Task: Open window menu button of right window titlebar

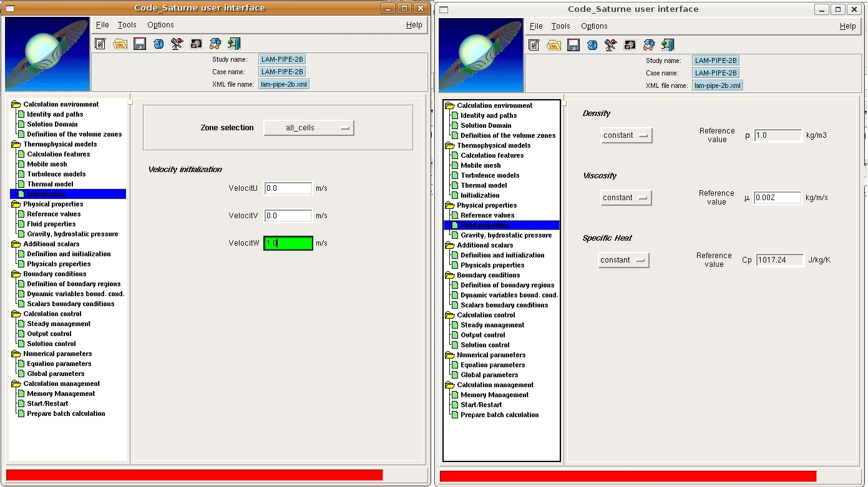Action: 444,9
